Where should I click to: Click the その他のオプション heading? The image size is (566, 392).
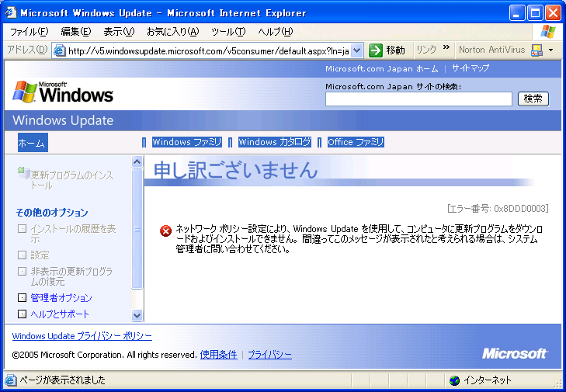pos(52,212)
